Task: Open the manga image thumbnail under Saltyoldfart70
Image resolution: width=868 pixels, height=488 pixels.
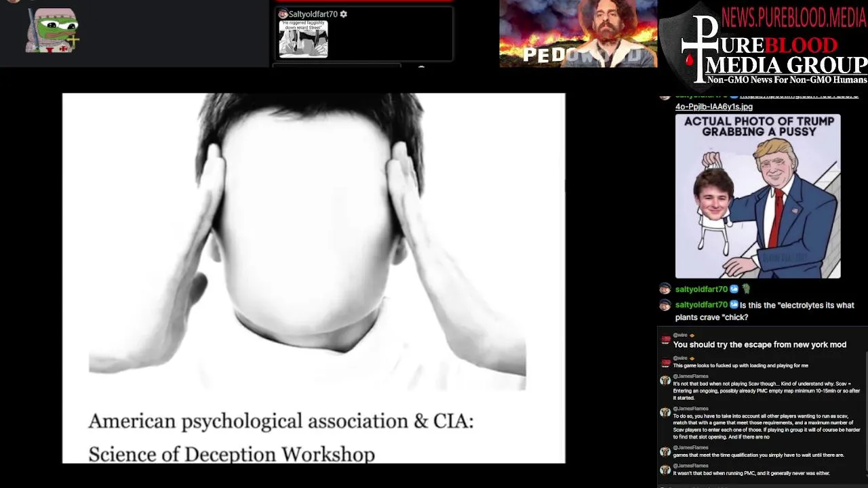Action: [303, 39]
